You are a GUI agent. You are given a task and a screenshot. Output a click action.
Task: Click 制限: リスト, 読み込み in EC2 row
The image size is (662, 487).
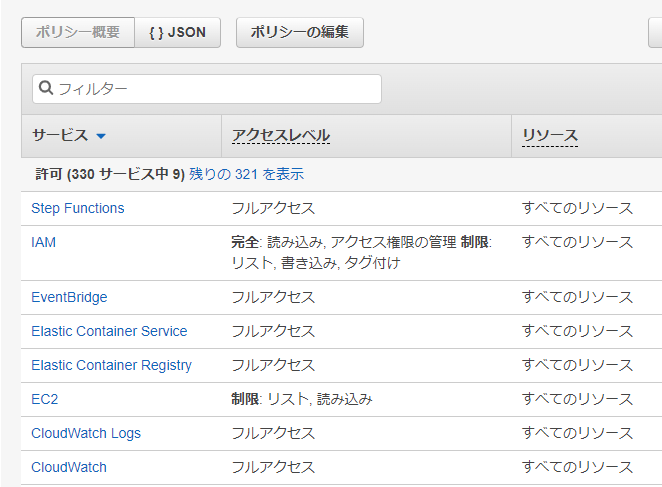(x=302, y=399)
